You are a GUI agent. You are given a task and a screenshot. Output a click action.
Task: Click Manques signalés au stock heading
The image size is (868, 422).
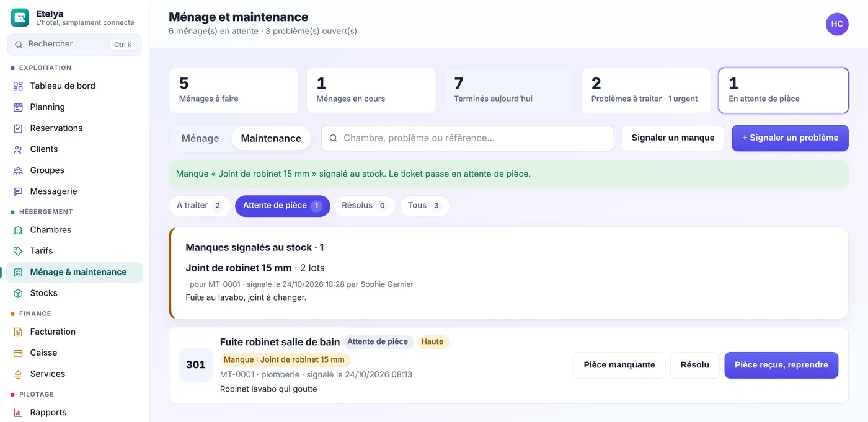tap(255, 247)
